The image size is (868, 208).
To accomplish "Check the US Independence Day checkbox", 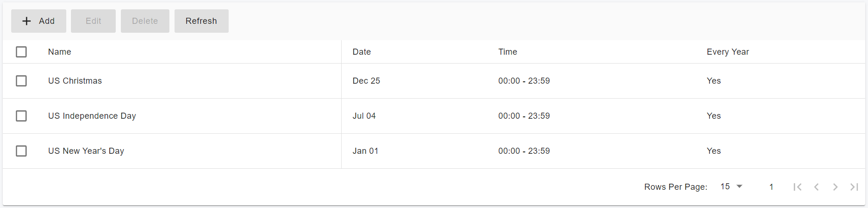I will (x=21, y=116).
